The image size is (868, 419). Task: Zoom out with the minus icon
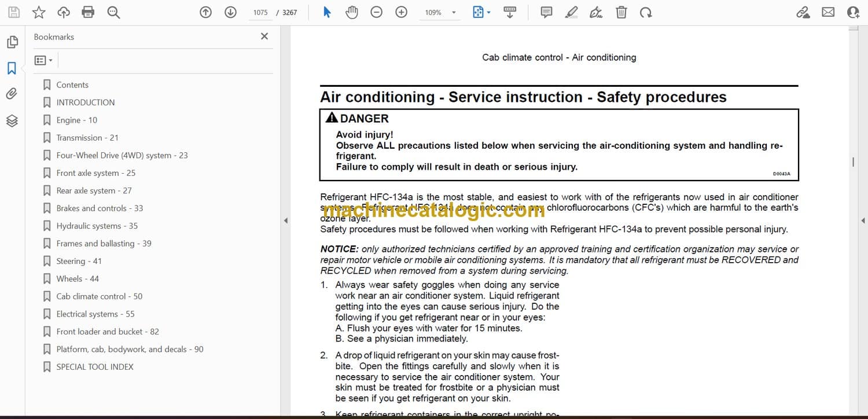(377, 12)
